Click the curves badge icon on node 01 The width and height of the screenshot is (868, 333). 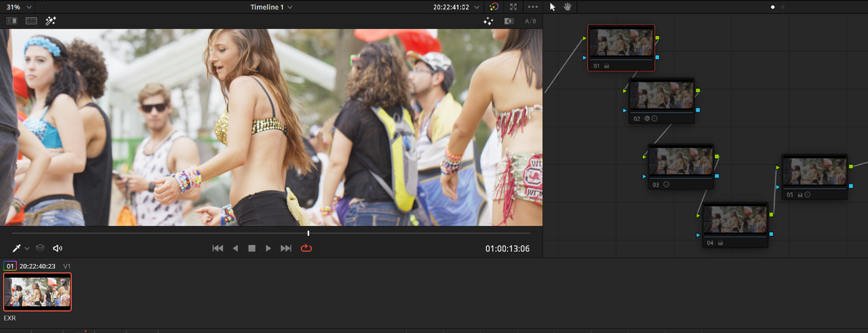pos(606,66)
